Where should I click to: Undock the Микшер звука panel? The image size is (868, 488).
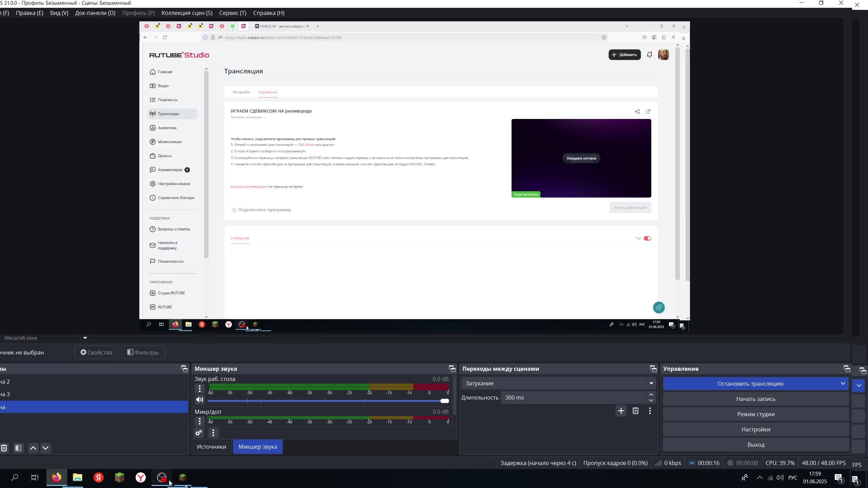(x=452, y=369)
